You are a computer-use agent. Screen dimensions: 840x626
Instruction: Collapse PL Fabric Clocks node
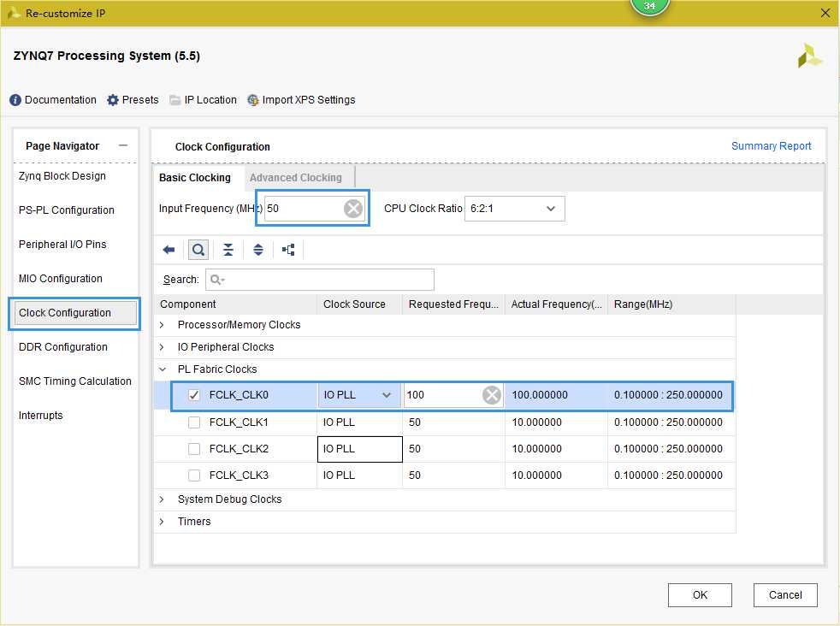tap(162, 369)
